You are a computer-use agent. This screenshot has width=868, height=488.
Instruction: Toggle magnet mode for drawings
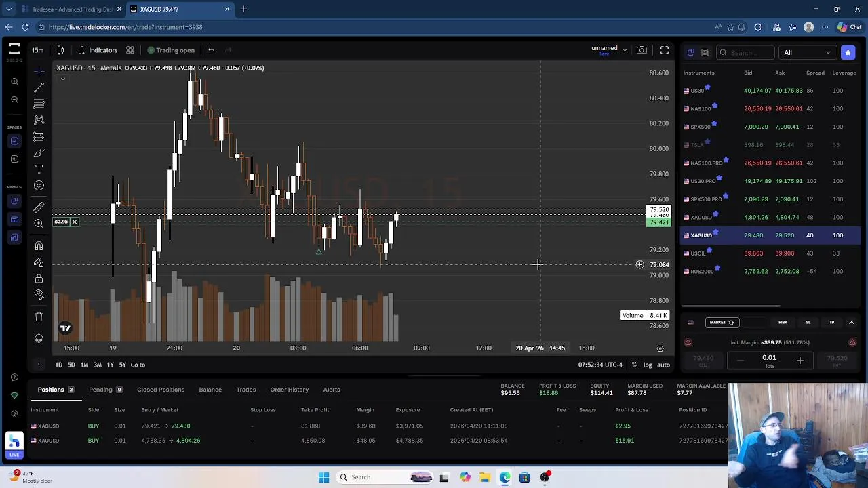(x=39, y=246)
